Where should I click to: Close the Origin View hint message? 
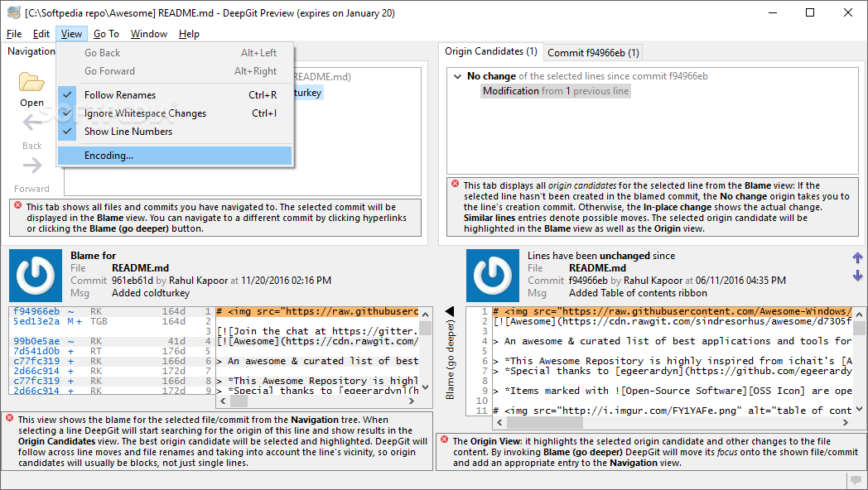coord(445,440)
